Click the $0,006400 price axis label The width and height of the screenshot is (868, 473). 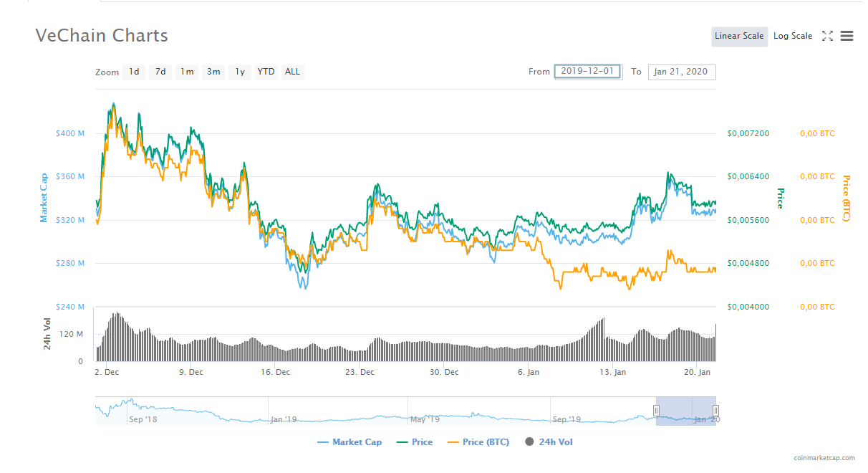[x=748, y=176]
